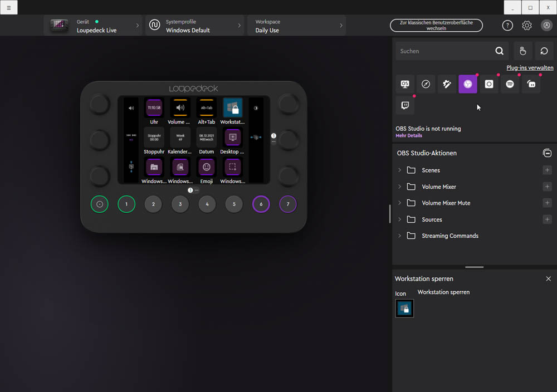Select the Emoji smiley tile
Viewport: 557px width, 392px height.
pos(207,167)
